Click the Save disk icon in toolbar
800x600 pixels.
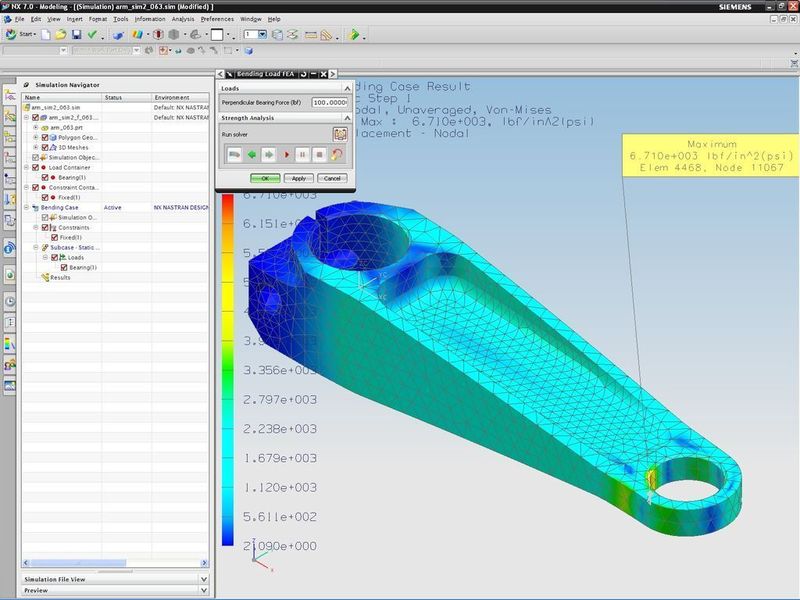point(75,34)
